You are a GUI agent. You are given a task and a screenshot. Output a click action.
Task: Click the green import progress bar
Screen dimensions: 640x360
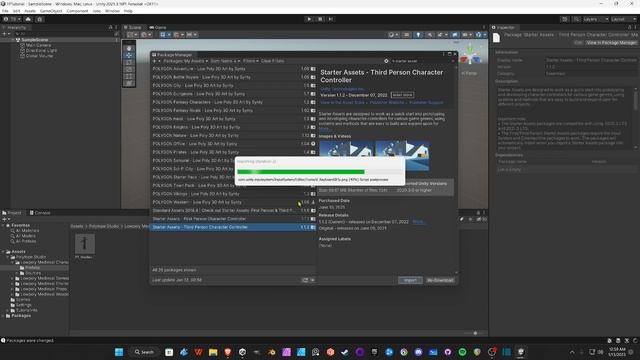[x=301, y=172]
